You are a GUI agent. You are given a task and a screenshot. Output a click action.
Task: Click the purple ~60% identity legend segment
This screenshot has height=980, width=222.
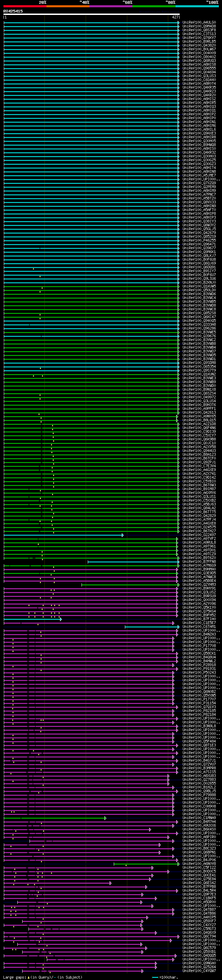[x=111, y=6]
